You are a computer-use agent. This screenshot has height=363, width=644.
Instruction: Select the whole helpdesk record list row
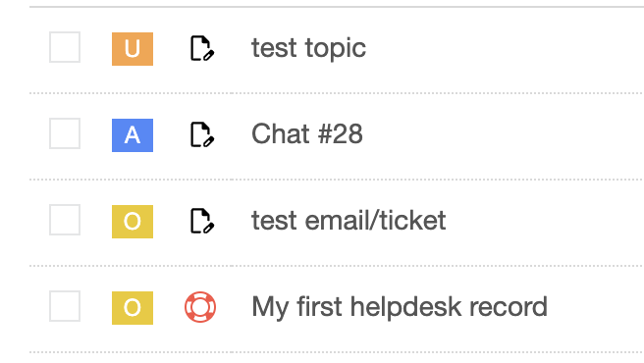click(337, 309)
